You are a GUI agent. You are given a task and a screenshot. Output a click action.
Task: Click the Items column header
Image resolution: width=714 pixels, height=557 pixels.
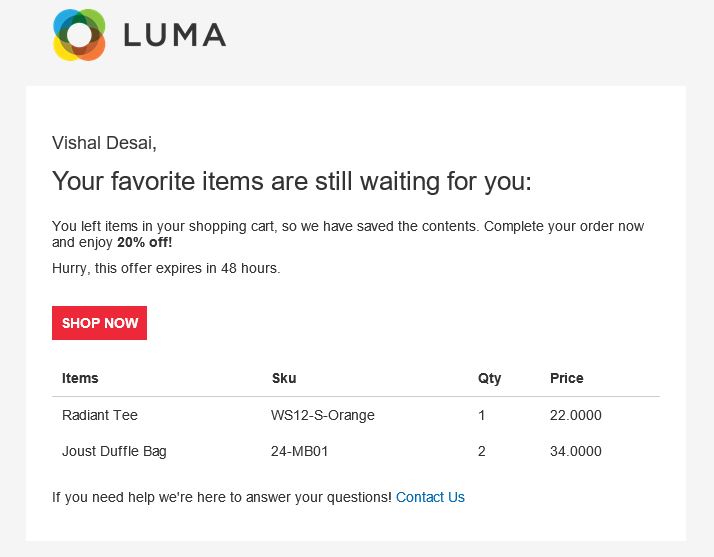80,378
